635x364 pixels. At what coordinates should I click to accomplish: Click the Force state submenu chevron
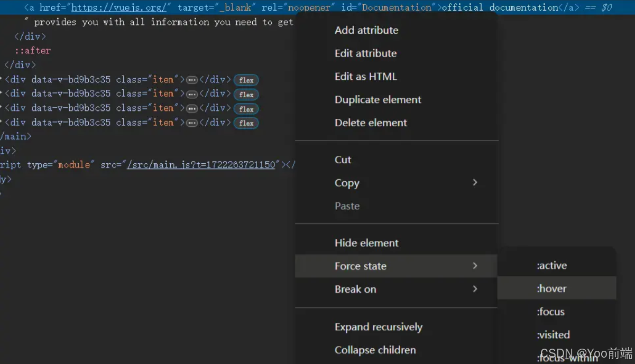pos(475,266)
